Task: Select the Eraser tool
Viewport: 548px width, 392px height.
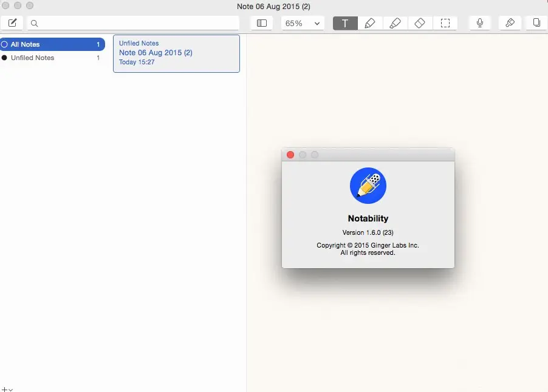Action: (420, 23)
